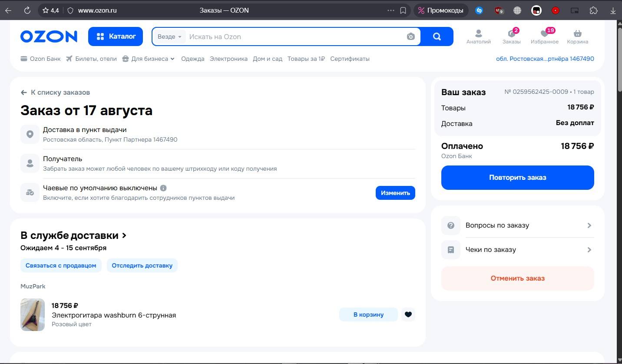This screenshot has width=622, height=364.
Task: Open Заказы from the header
Action: (512, 36)
